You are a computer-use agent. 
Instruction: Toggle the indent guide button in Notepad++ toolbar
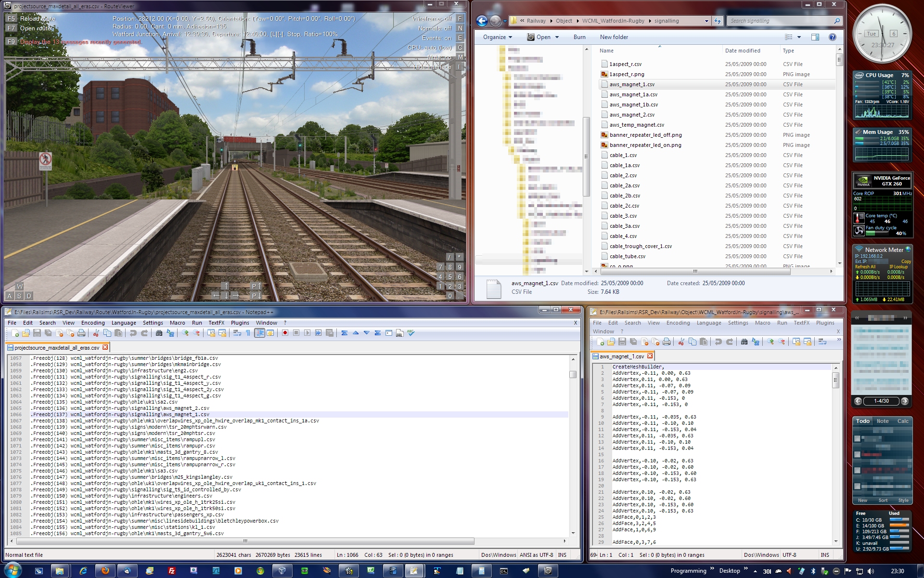259,333
